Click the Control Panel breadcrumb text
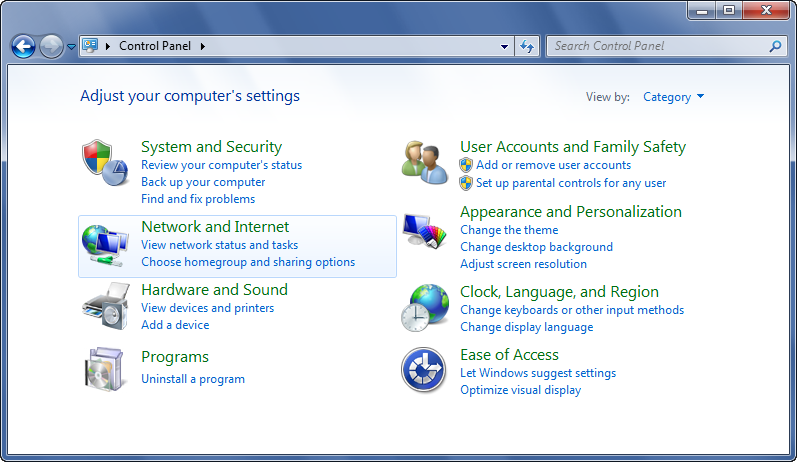Image resolution: width=797 pixels, height=462 pixels. point(155,46)
